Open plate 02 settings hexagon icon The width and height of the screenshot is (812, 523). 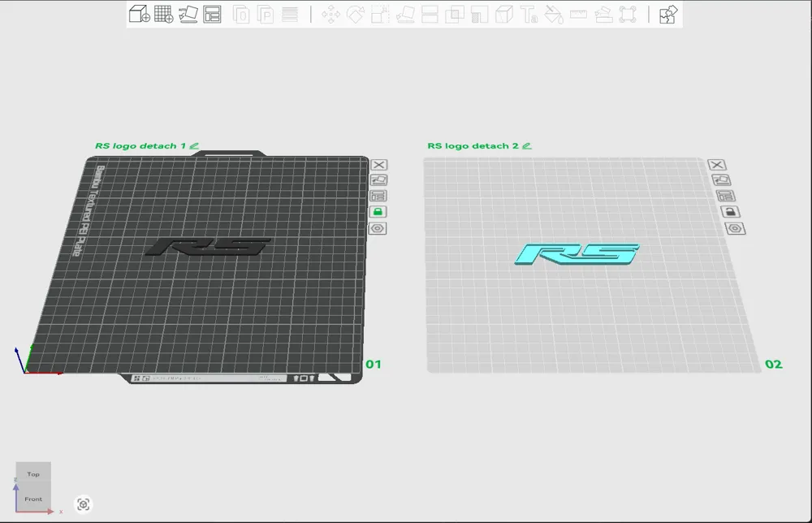[736, 228]
